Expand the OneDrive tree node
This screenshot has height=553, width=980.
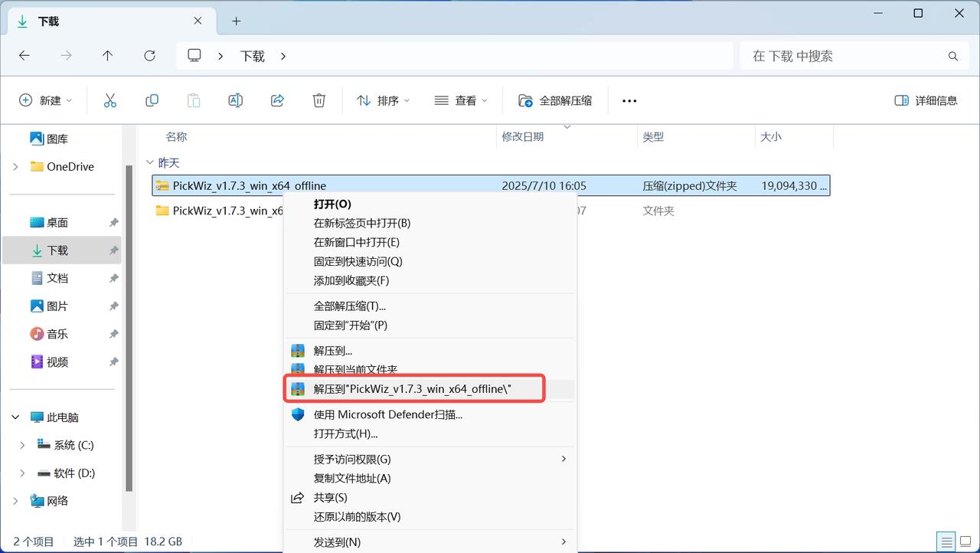(16, 167)
